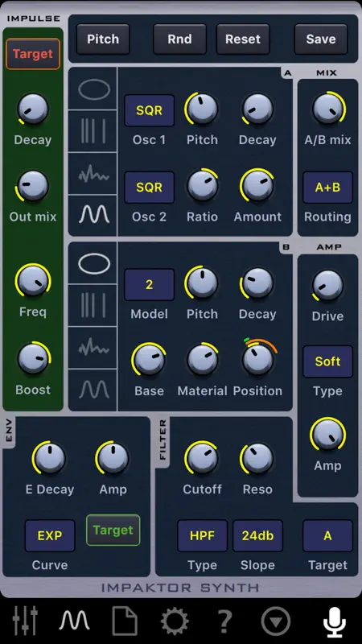362x644 pixels.
Task: Open help question mark icon
Action: click(224, 621)
